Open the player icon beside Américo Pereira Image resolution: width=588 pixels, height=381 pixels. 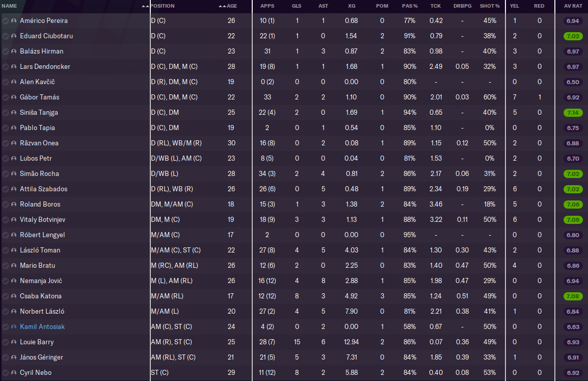click(x=14, y=21)
